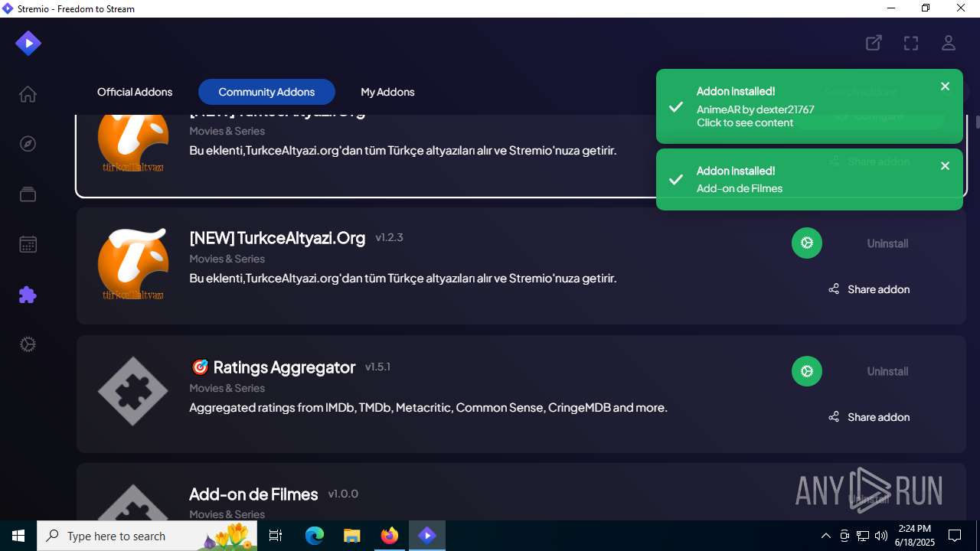Viewport: 980px width, 551px height.
Task: Switch to the My Addons tab
Action: (387, 92)
